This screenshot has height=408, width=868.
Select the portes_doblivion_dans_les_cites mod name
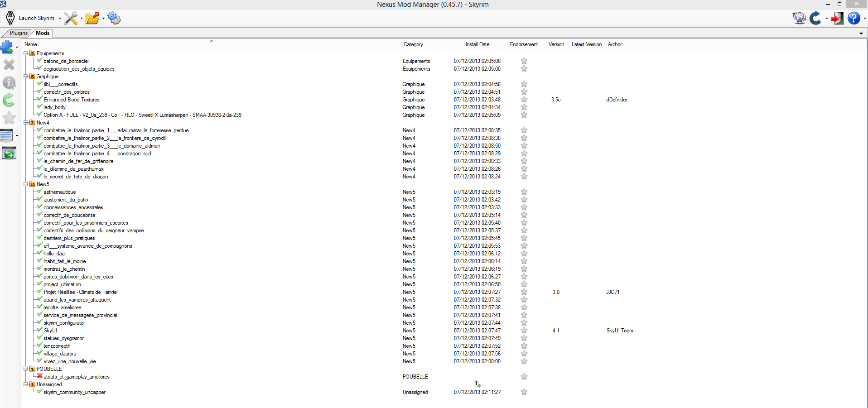point(78,277)
